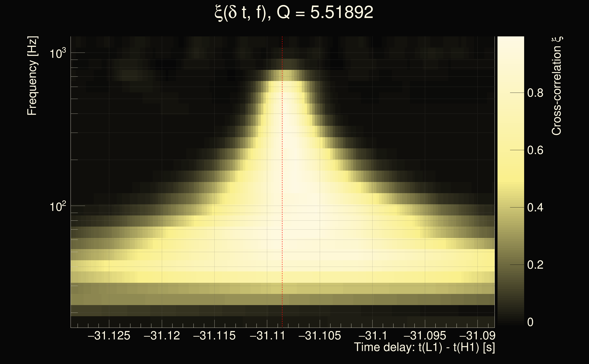The width and height of the screenshot is (589, 364).
Task: Click the 0 label below the color bar
Action: tap(530, 322)
